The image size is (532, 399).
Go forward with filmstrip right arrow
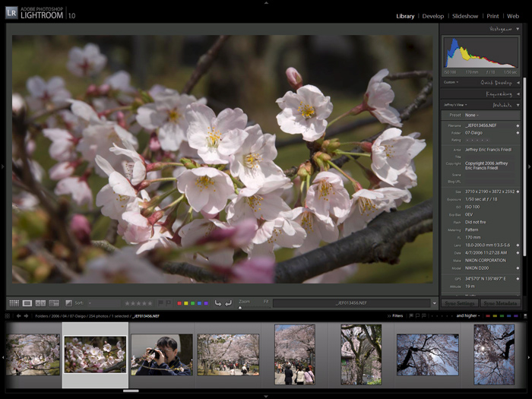(x=26, y=316)
